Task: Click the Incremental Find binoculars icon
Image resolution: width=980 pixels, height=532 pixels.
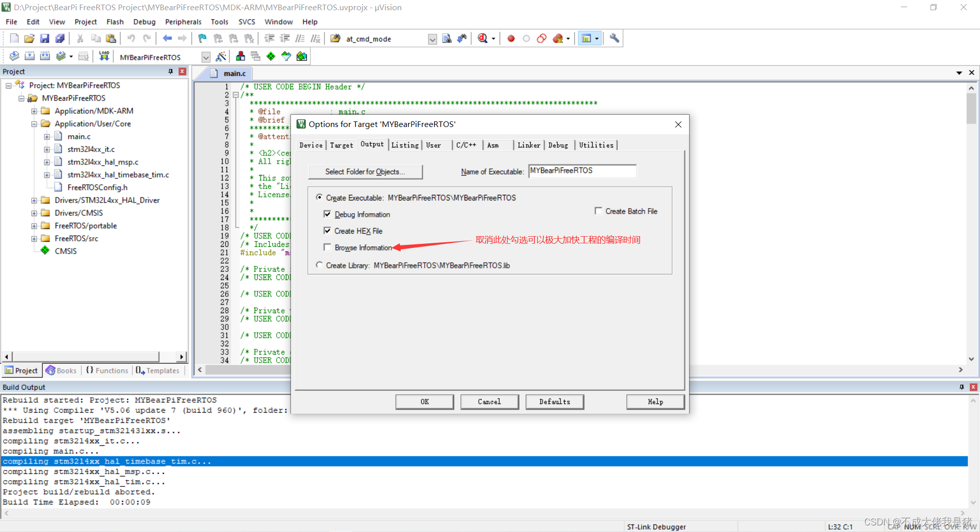Action: click(x=462, y=38)
